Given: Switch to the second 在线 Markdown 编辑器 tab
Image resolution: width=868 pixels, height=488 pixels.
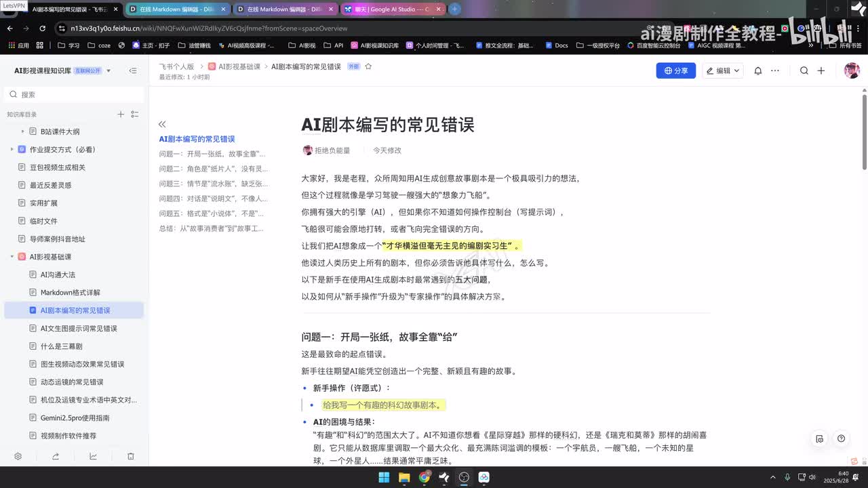Looking at the screenshot, I should [285, 9].
